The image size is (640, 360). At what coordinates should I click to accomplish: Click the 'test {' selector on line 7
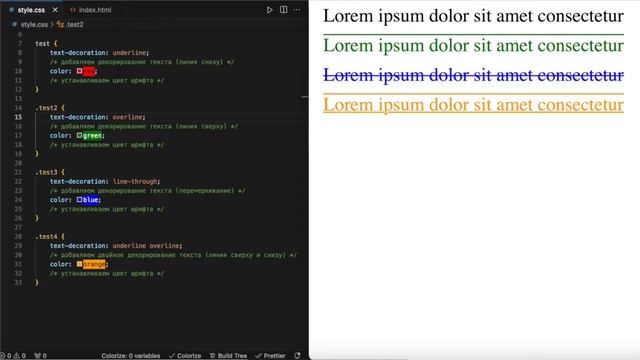tap(46, 43)
